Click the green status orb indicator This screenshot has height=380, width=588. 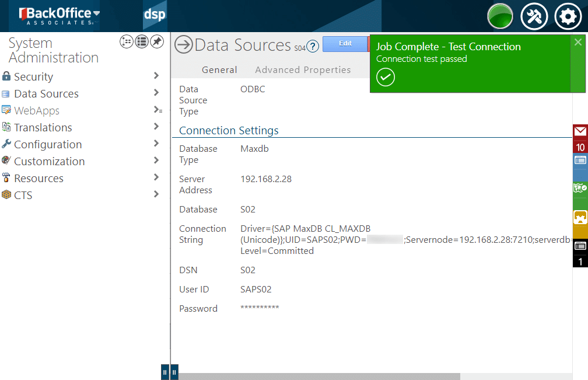[x=500, y=16]
